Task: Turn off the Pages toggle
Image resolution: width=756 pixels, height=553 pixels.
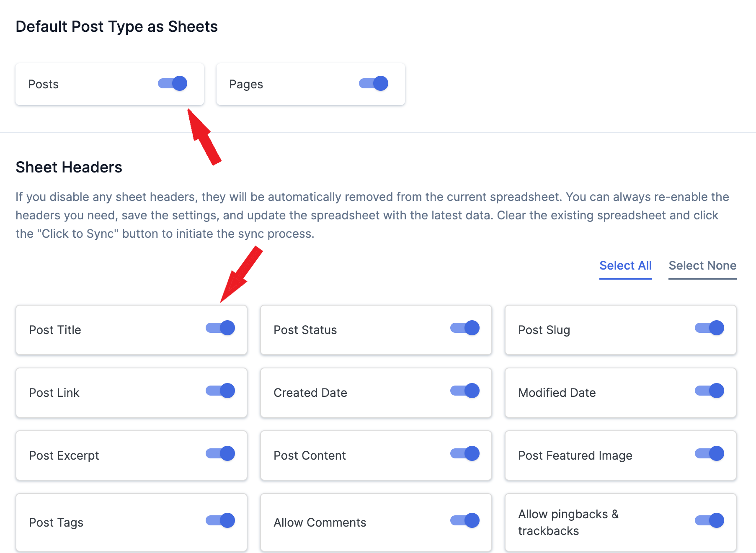Action: point(373,83)
